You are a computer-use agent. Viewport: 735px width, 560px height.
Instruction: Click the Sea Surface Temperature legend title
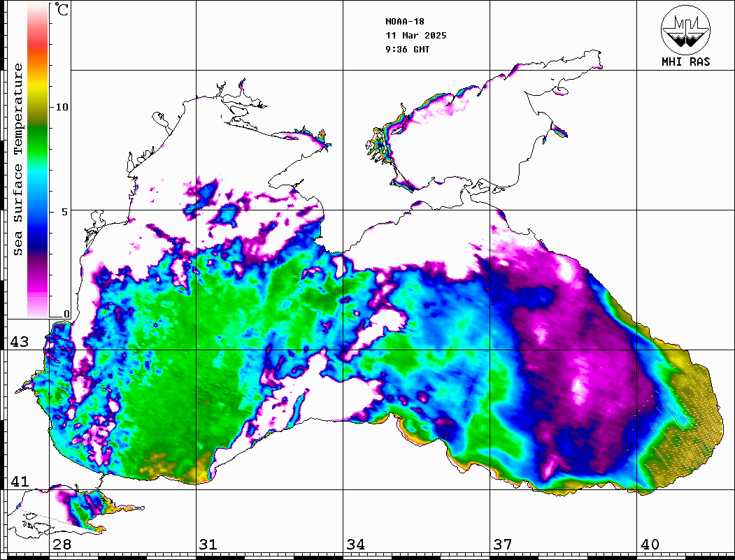click(x=17, y=159)
